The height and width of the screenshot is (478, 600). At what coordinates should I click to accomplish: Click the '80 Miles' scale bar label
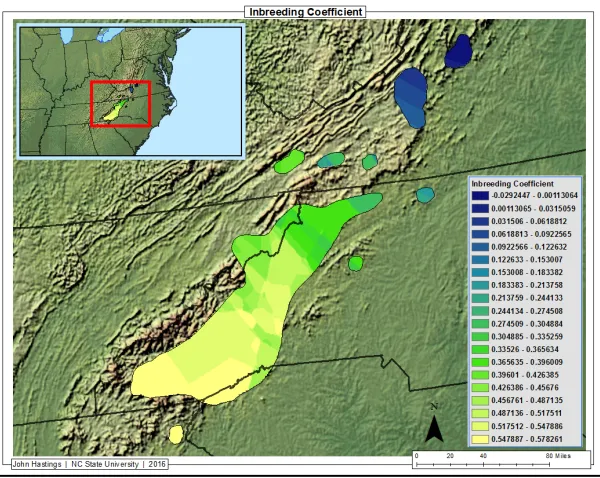558,456
